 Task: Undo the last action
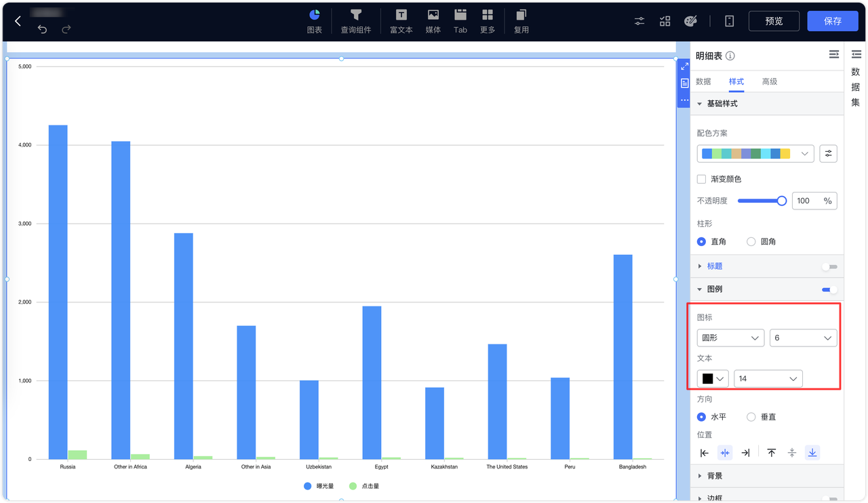coord(42,29)
